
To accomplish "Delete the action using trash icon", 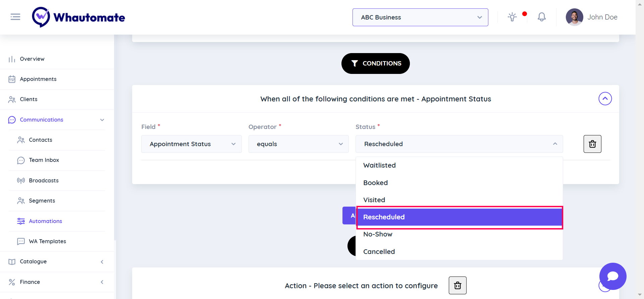I will [x=458, y=286].
